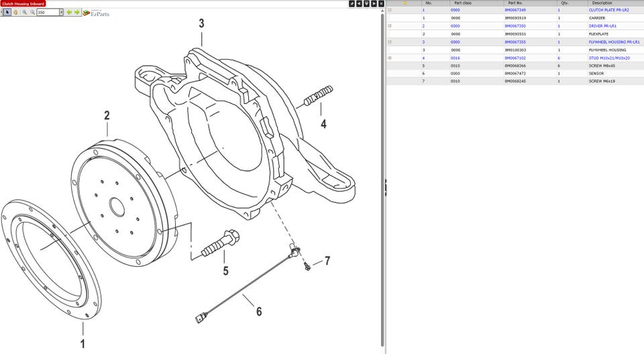Screen dimensions: 644x354
Task: Collapse the FLYWHEEL HOUSING PR-LR1 row
Action: [x=390, y=42]
